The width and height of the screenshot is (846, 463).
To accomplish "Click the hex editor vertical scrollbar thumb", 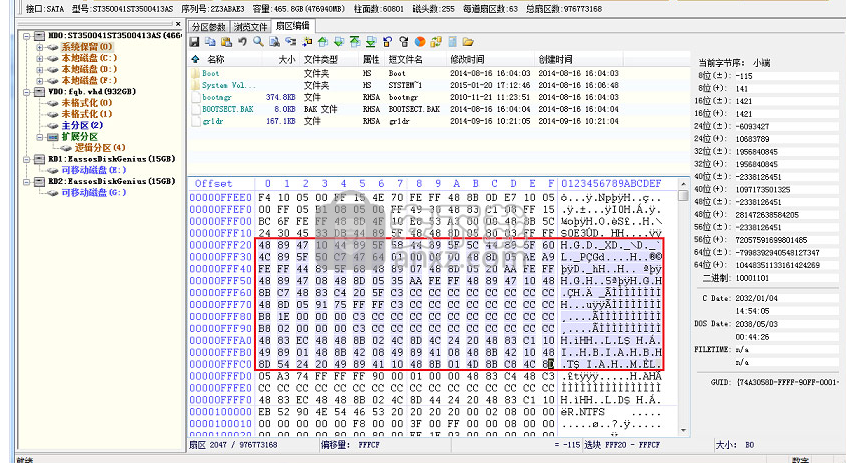I will click(683, 195).
